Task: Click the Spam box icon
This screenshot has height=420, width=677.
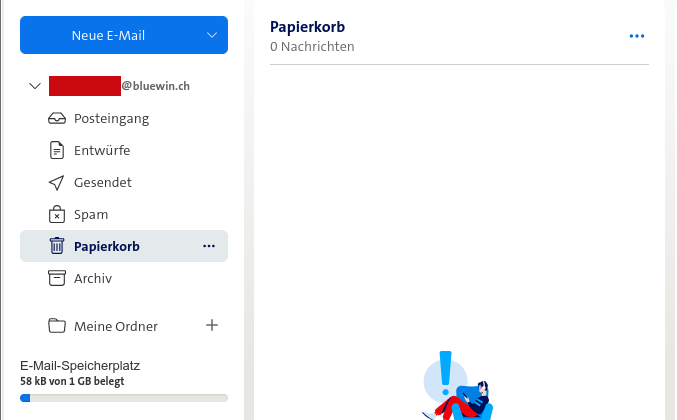Action: [57, 214]
